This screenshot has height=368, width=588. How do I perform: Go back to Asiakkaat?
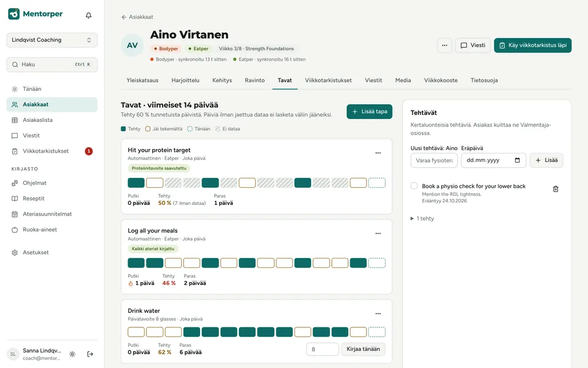point(137,17)
